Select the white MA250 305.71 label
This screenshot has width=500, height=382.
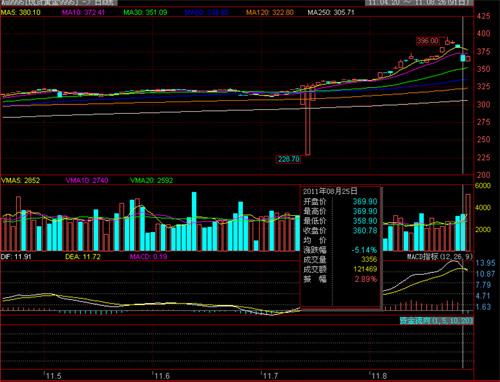pyautogui.click(x=331, y=12)
